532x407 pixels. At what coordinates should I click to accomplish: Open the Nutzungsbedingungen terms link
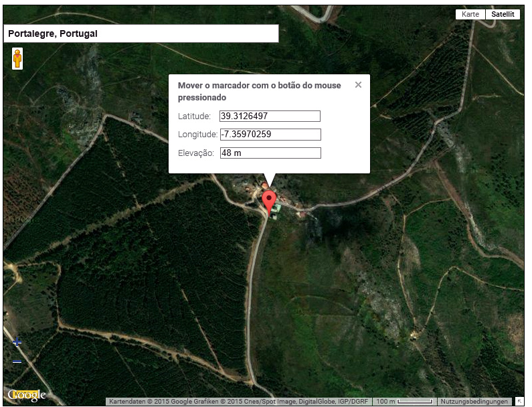click(x=474, y=402)
